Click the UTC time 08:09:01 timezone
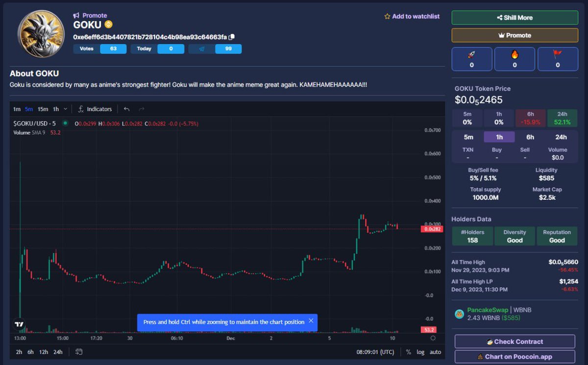The width and height of the screenshot is (588, 365). point(375,352)
